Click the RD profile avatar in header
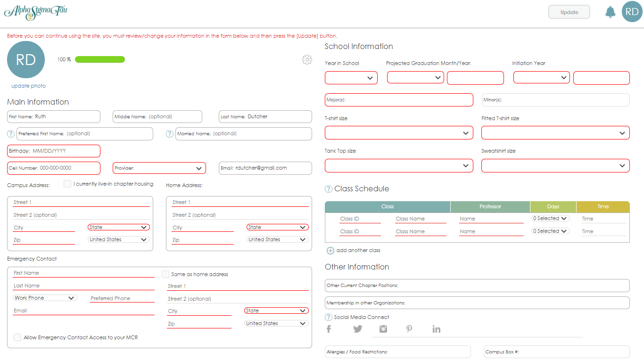The image size is (644, 360). click(x=632, y=12)
